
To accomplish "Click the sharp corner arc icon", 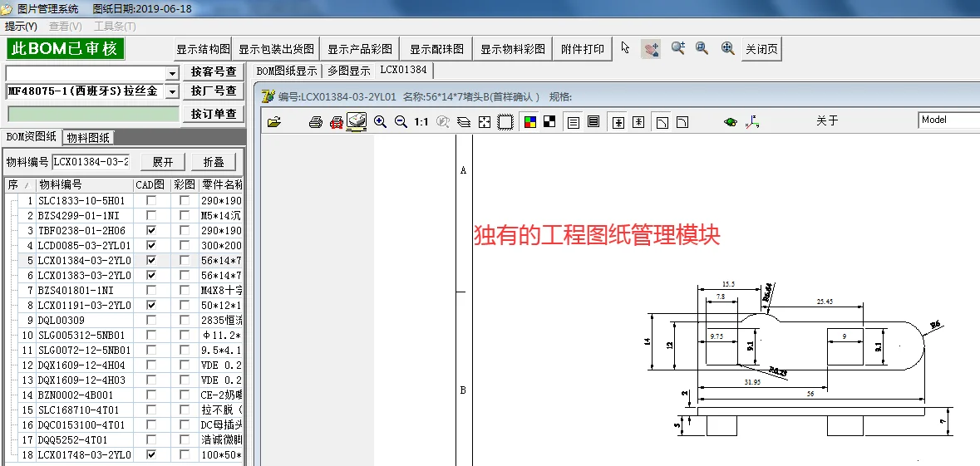I will [662, 122].
